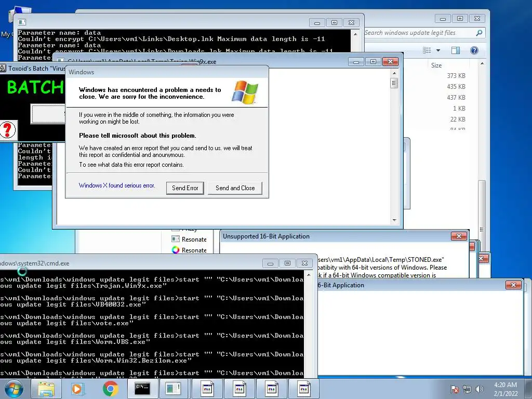Focus the 'Search windows update legit files' box
The image size is (532, 399).
[x=420, y=33]
